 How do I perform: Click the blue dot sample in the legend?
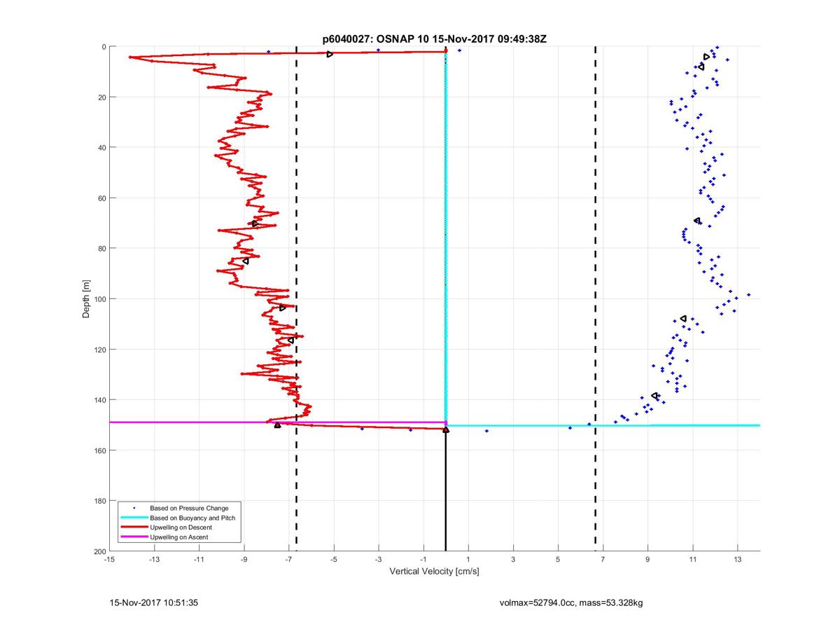point(134,507)
